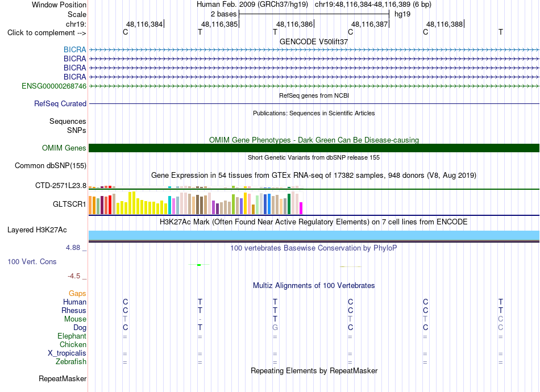The image size is (540, 392).
Task: Click the Scale label
Action: [77, 14]
